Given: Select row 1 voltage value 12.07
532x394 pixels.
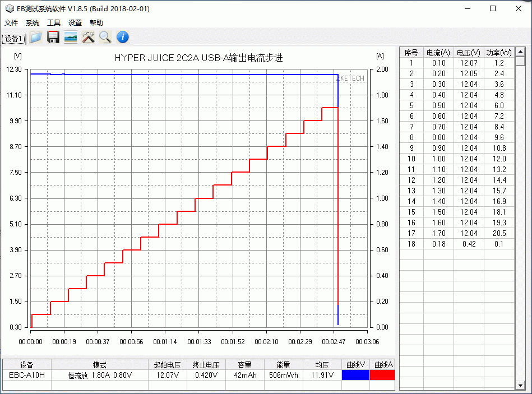Looking at the screenshot, I should point(469,63).
